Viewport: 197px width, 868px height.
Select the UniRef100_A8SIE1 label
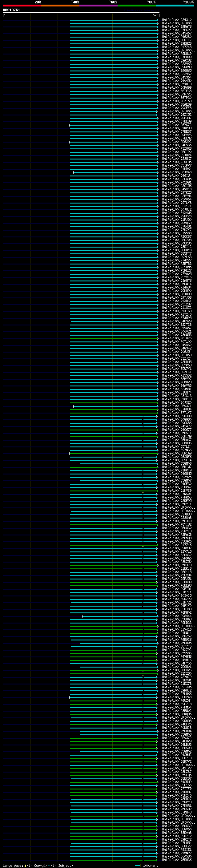click(x=177, y=850)
